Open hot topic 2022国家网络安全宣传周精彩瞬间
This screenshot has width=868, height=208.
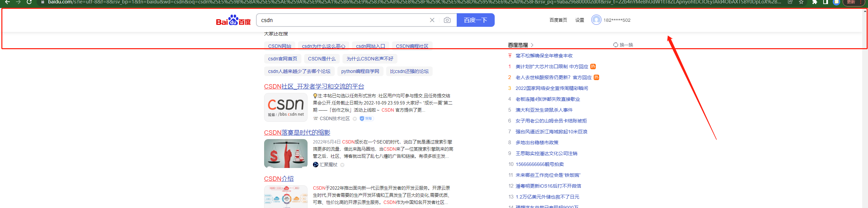click(552, 88)
